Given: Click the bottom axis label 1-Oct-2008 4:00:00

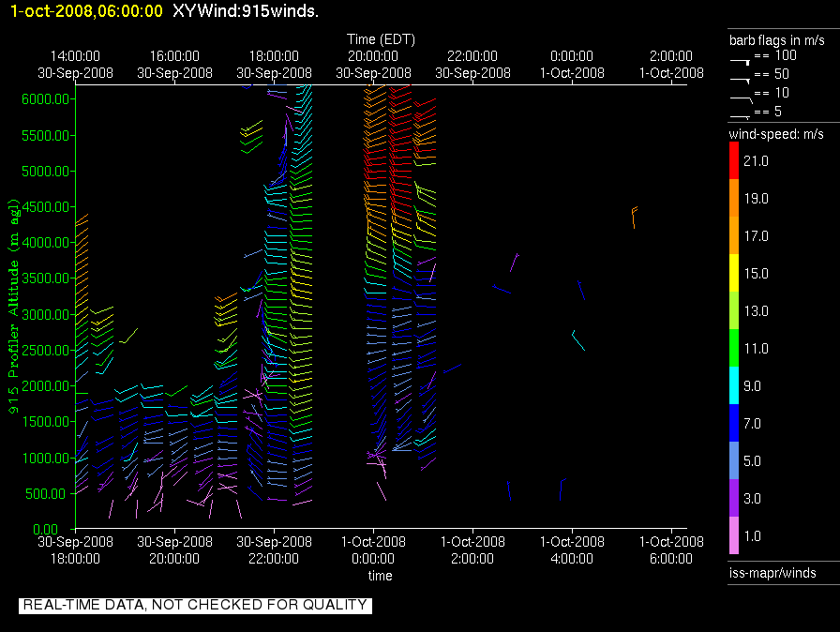Looking at the screenshot, I should coord(572,550).
